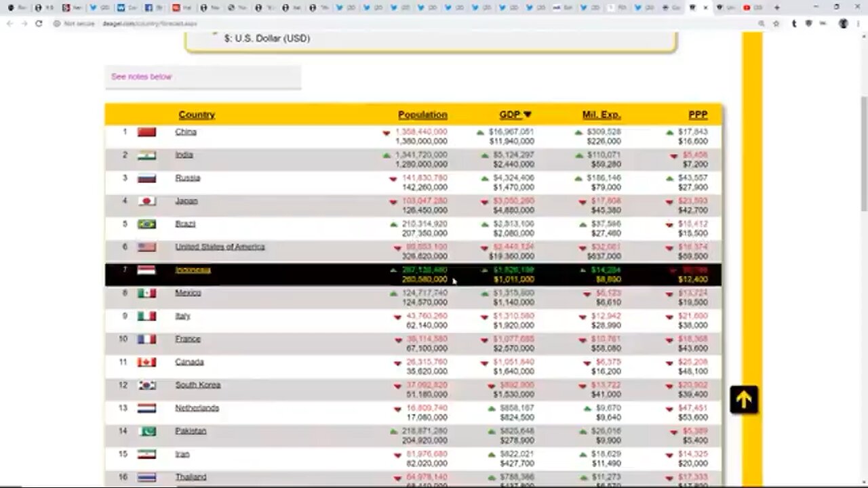The width and height of the screenshot is (868, 488).
Task: Select Mexico's population value 124,570,000
Action: (x=425, y=303)
